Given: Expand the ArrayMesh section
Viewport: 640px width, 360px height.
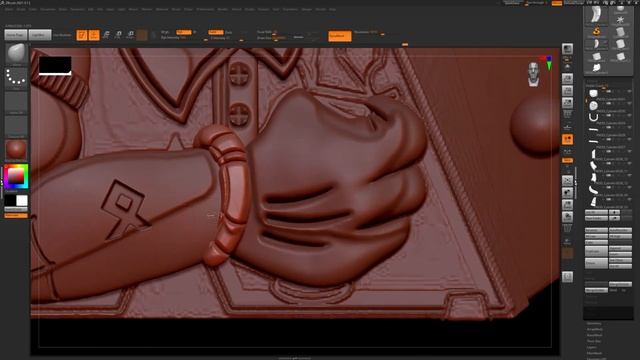Looking at the screenshot, I should coord(595,329).
